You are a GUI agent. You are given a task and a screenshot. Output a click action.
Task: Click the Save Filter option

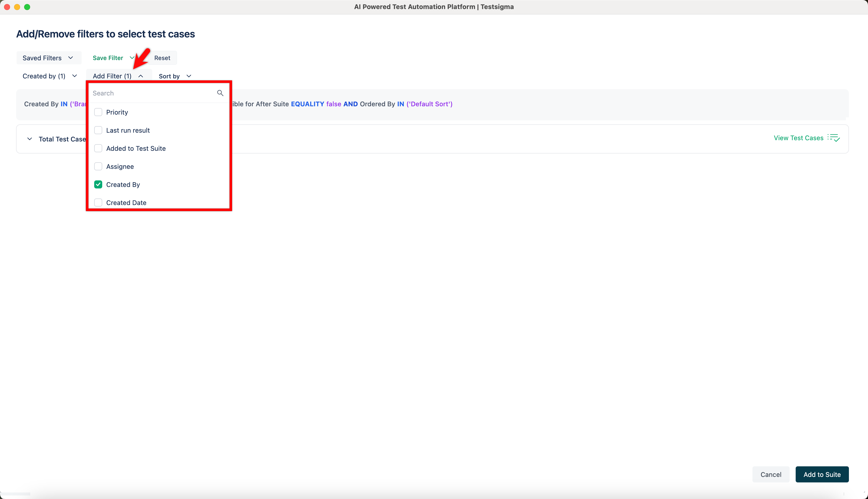tap(108, 58)
